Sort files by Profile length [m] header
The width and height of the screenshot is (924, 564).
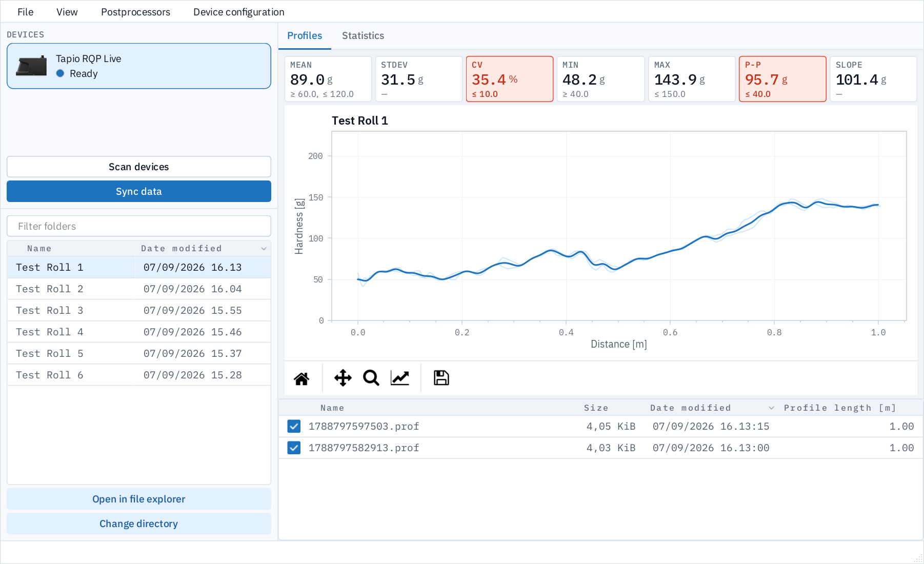pos(840,408)
